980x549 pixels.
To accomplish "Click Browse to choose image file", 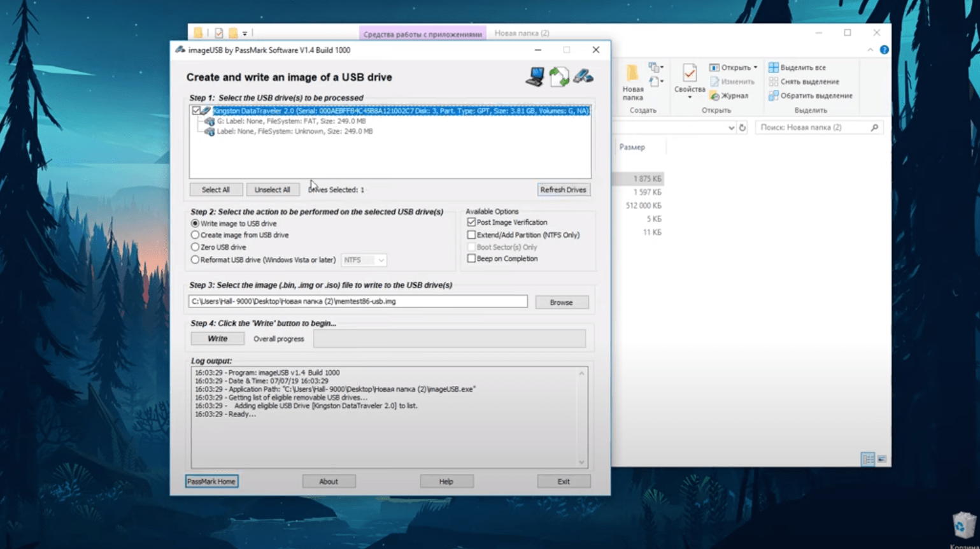I will click(x=561, y=303).
